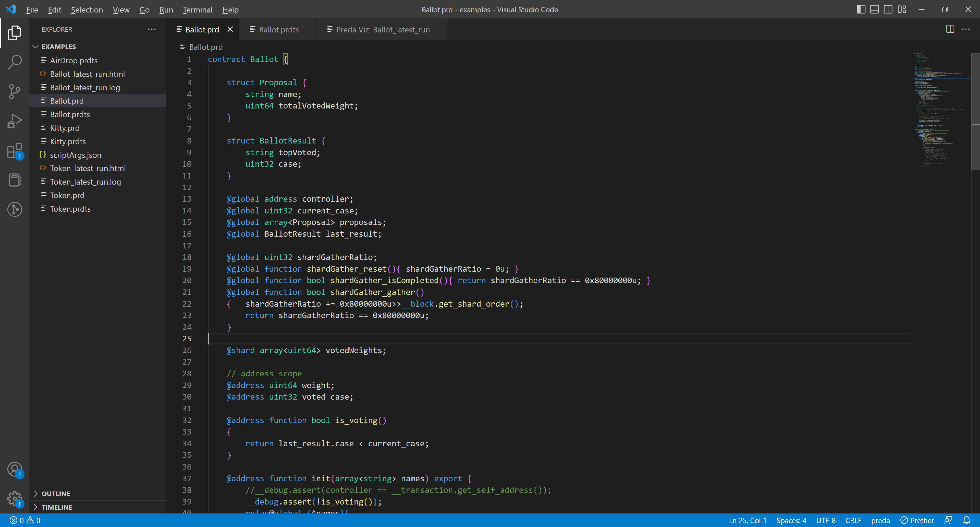The image size is (980, 527).
Task: Click the vertical editor scrollbar
Action: [975, 111]
